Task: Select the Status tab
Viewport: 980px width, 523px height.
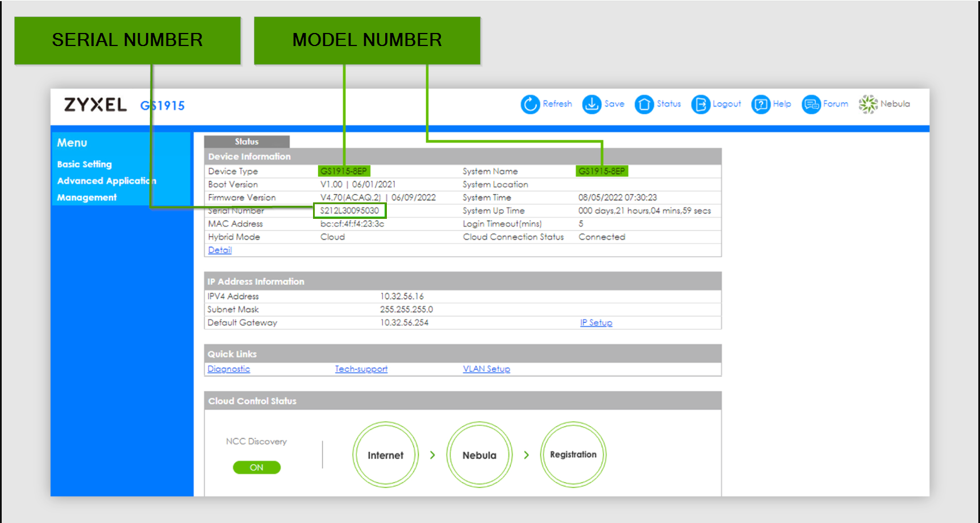Action: 247,142
